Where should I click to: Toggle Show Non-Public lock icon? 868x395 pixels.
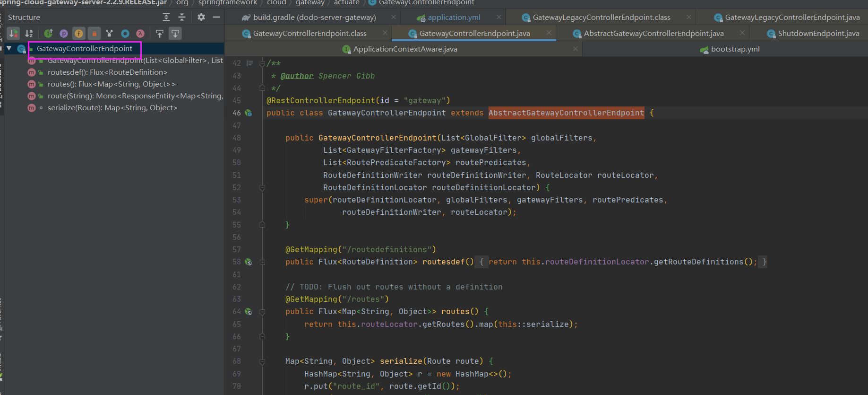94,34
